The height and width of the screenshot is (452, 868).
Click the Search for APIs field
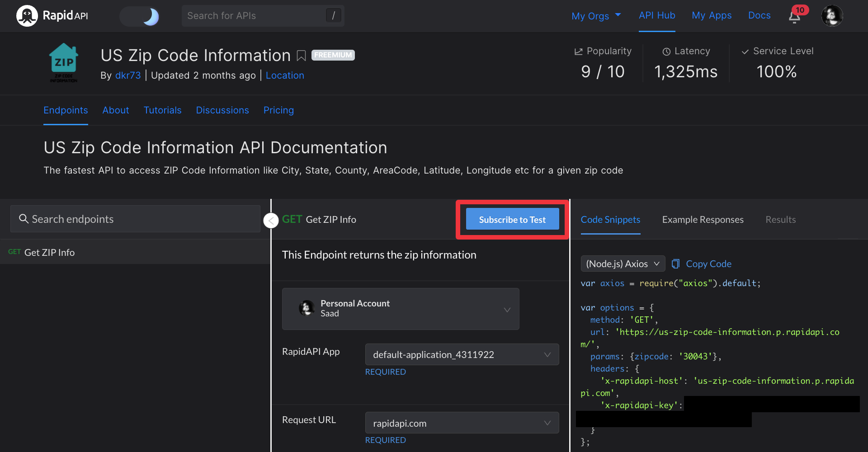263,16
